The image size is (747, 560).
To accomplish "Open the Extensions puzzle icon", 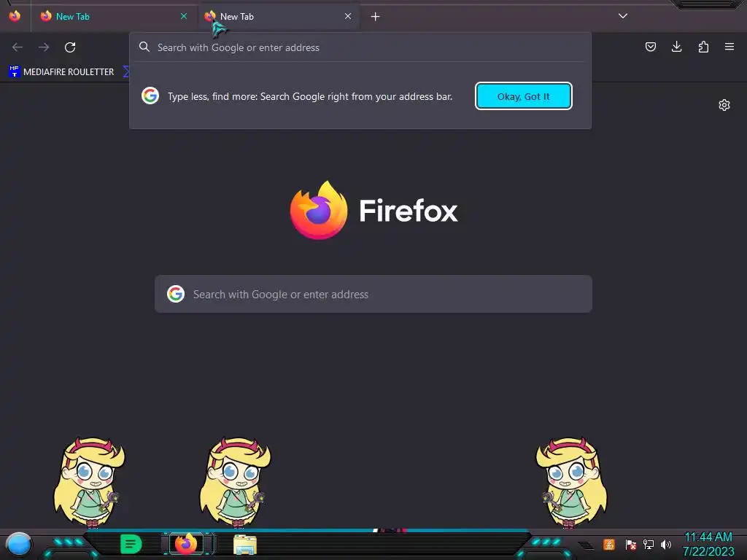I will tap(703, 47).
